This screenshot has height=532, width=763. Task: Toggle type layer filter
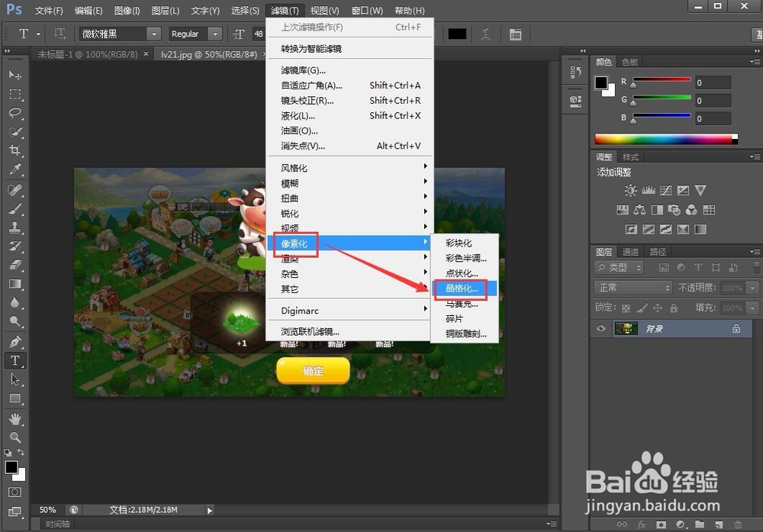698,268
